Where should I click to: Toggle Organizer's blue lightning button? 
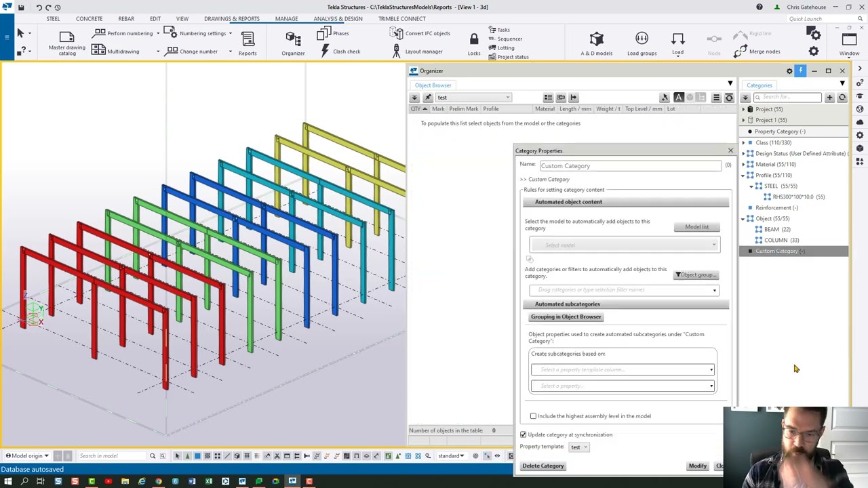tap(800, 70)
